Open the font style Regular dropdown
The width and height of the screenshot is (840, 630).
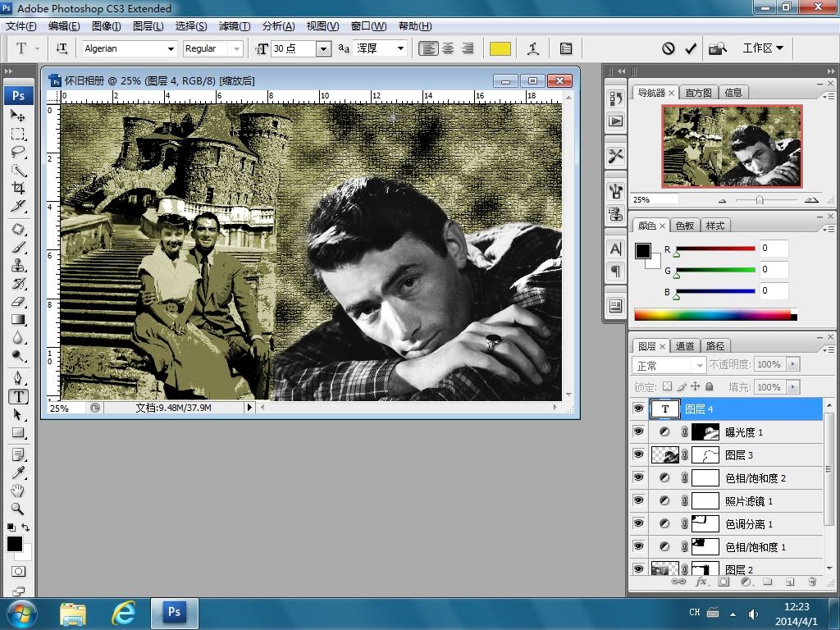(236, 48)
